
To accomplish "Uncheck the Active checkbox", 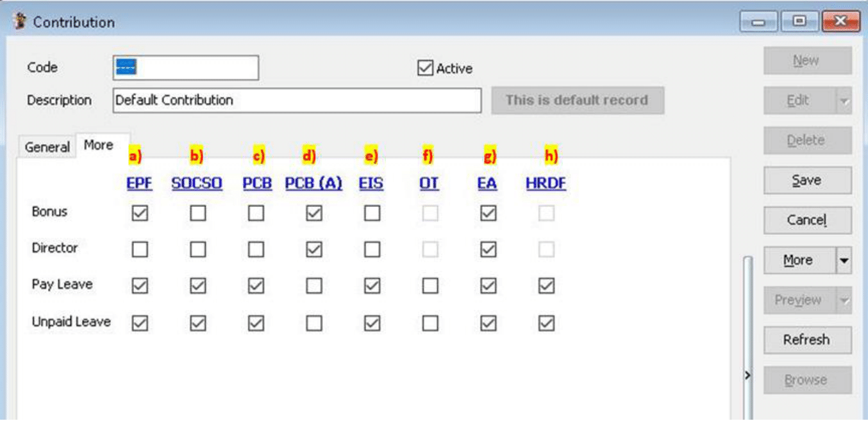I will click(x=425, y=68).
